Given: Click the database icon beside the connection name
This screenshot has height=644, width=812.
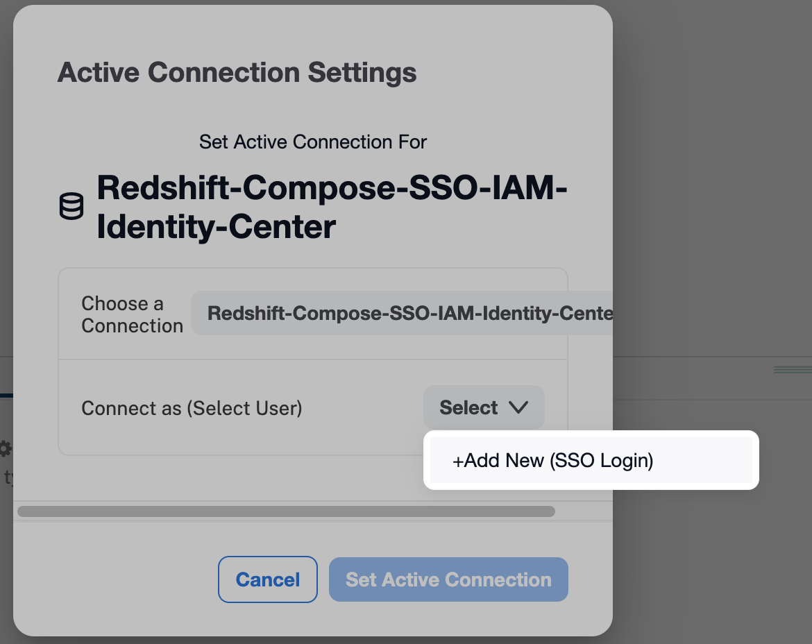Looking at the screenshot, I should [71, 207].
